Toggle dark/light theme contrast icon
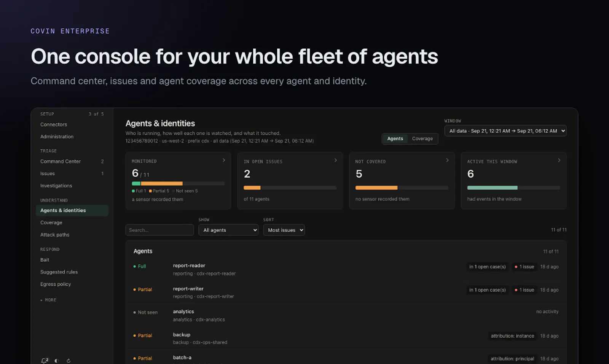This screenshot has width=609, height=364. coord(56,361)
